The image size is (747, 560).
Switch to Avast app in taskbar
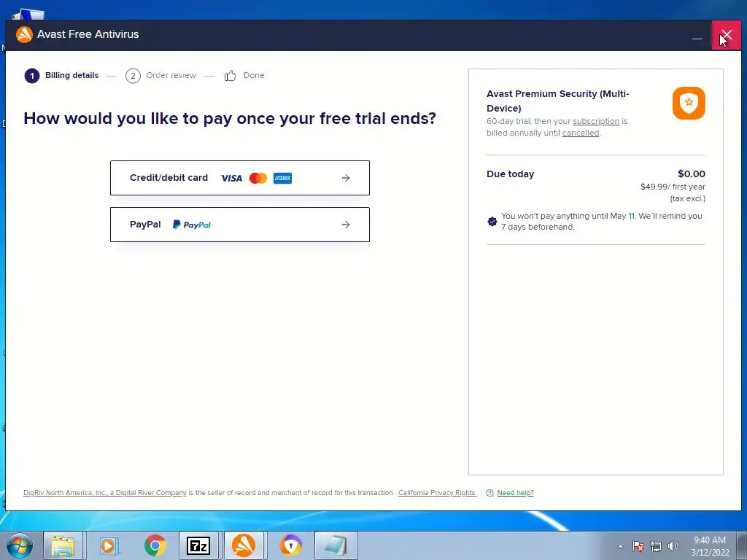point(244,545)
